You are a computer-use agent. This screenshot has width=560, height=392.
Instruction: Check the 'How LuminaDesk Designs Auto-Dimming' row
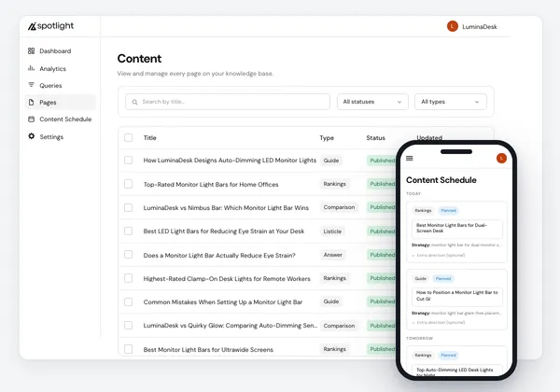point(128,161)
